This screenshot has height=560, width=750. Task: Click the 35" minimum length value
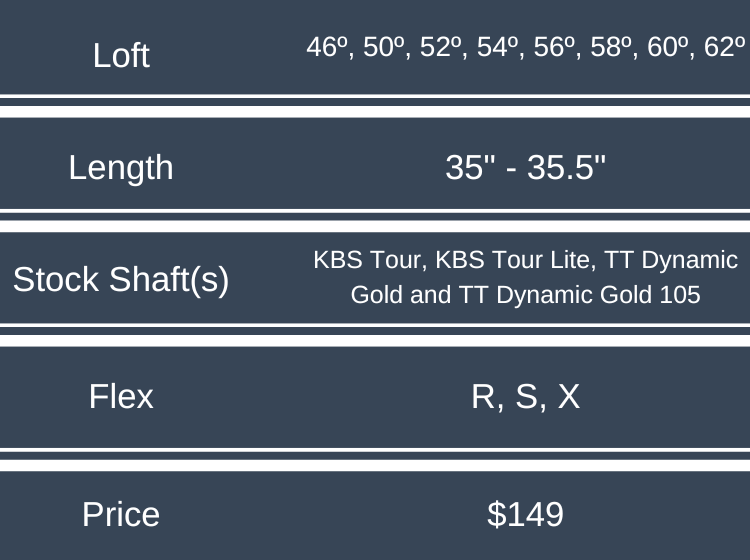coord(464,167)
